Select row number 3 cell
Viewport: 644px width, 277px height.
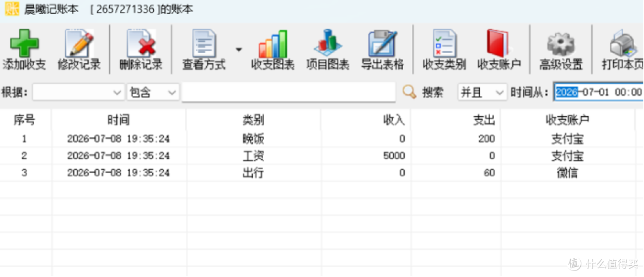tap(24, 173)
